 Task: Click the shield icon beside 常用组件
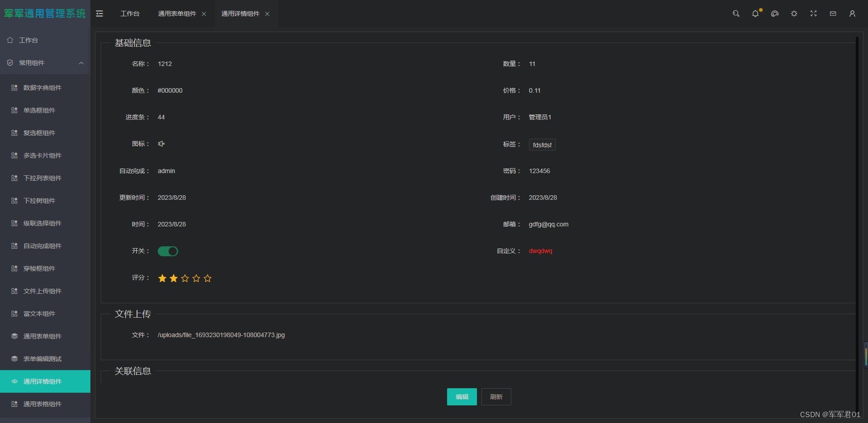pyautogui.click(x=10, y=63)
